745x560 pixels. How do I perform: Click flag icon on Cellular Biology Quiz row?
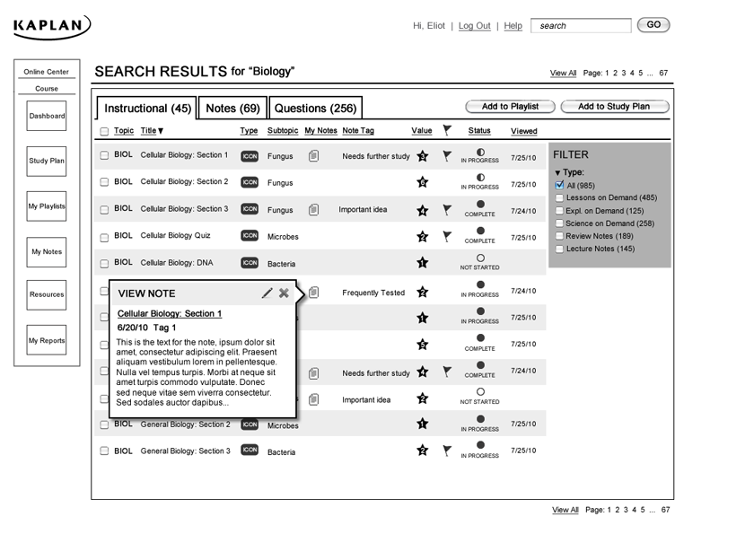click(447, 237)
